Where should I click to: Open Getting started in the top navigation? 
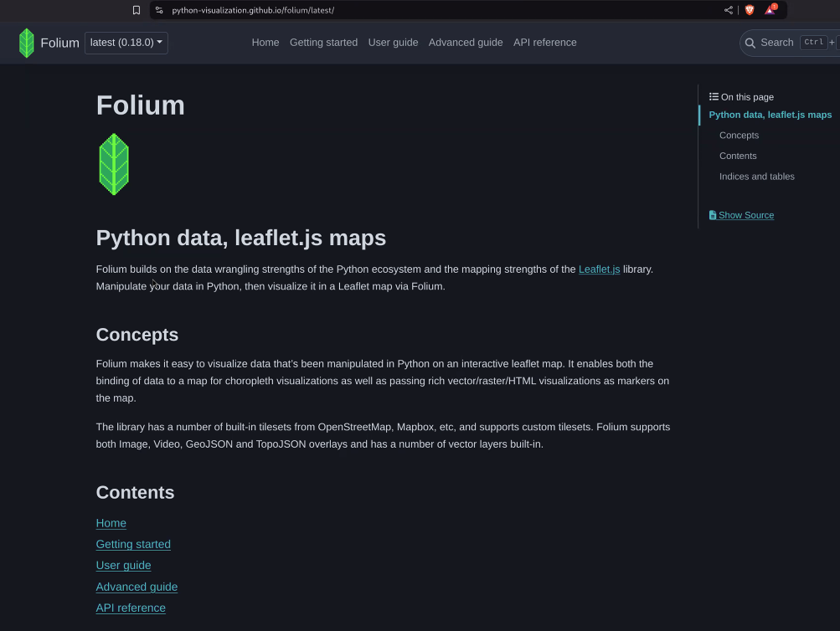(323, 43)
